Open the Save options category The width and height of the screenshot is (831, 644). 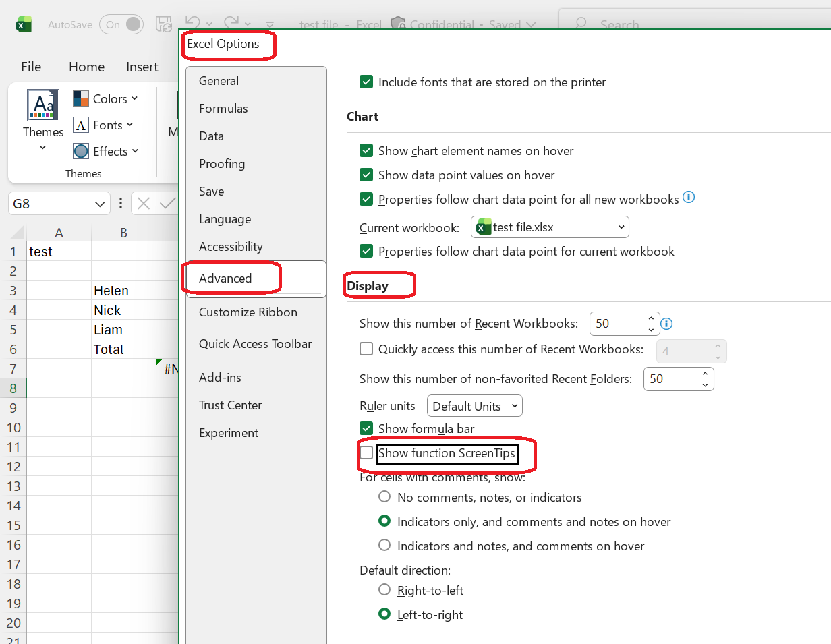click(256, 192)
